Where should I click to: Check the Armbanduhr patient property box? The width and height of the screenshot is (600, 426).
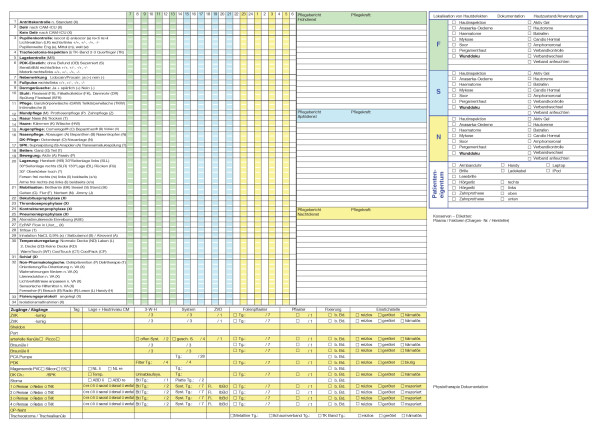(x=456, y=165)
